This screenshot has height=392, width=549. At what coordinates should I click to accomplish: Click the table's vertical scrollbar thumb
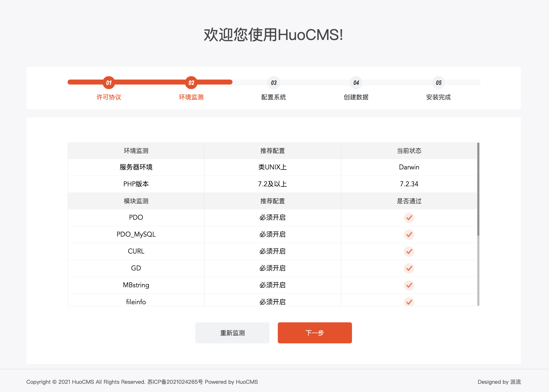point(478,189)
